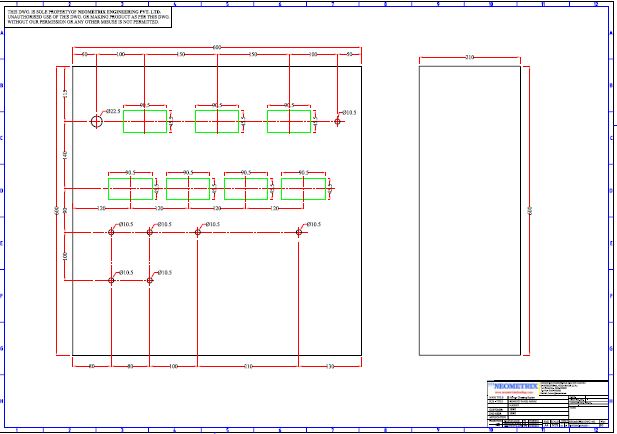Select leftmost green cutout in top row
Image resolution: width=617 pixels, height=434 pixels.
pyautogui.click(x=145, y=121)
